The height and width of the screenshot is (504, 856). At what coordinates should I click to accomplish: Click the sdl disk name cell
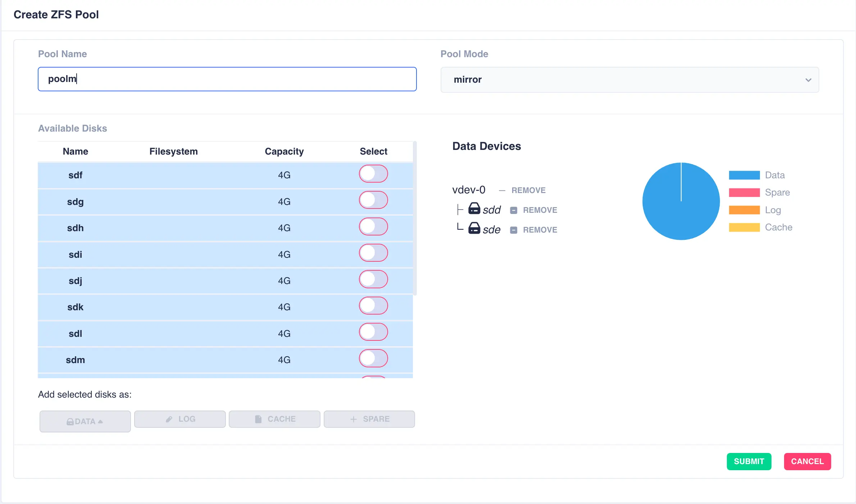[x=76, y=334]
